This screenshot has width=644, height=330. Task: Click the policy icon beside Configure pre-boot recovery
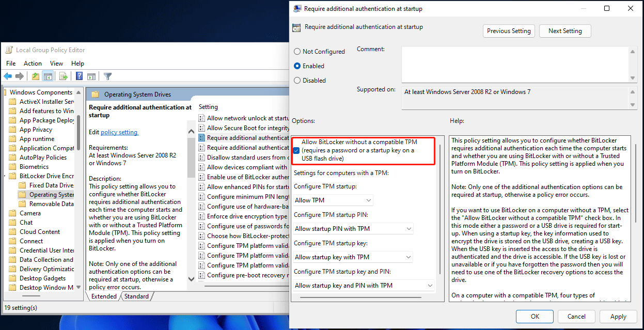point(202,275)
